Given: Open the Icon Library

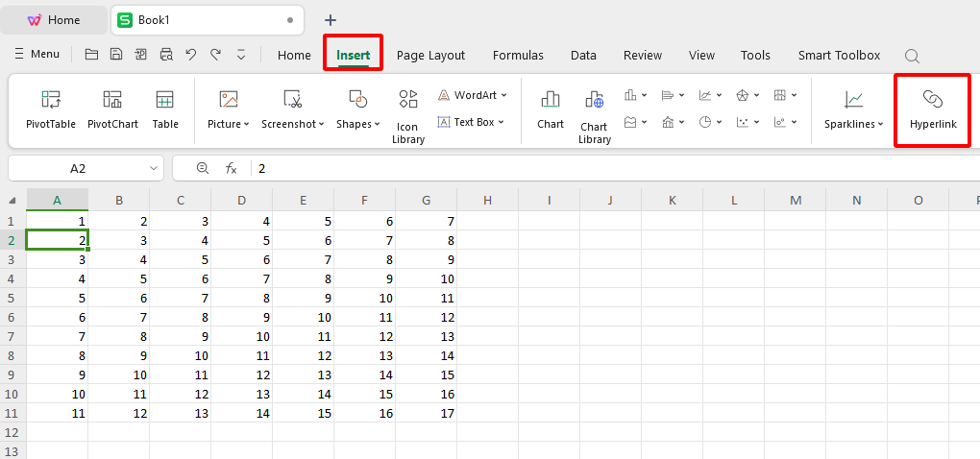Looking at the screenshot, I should 407,114.
